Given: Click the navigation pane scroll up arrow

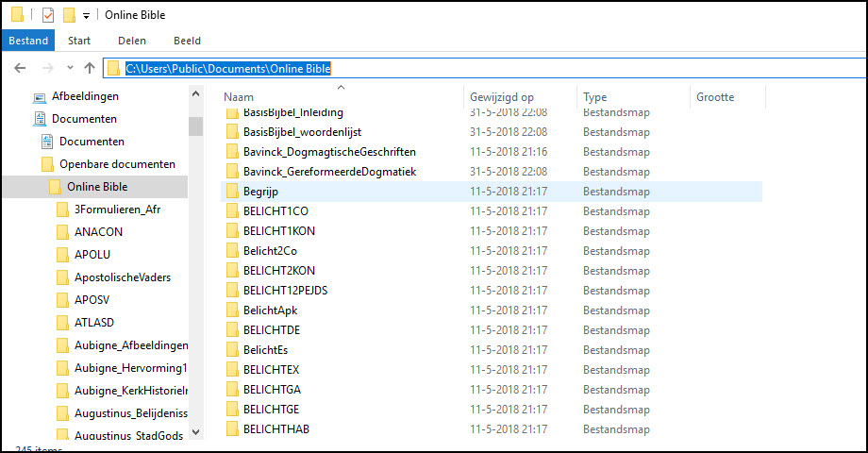Looking at the screenshot, I should point(195,94).
